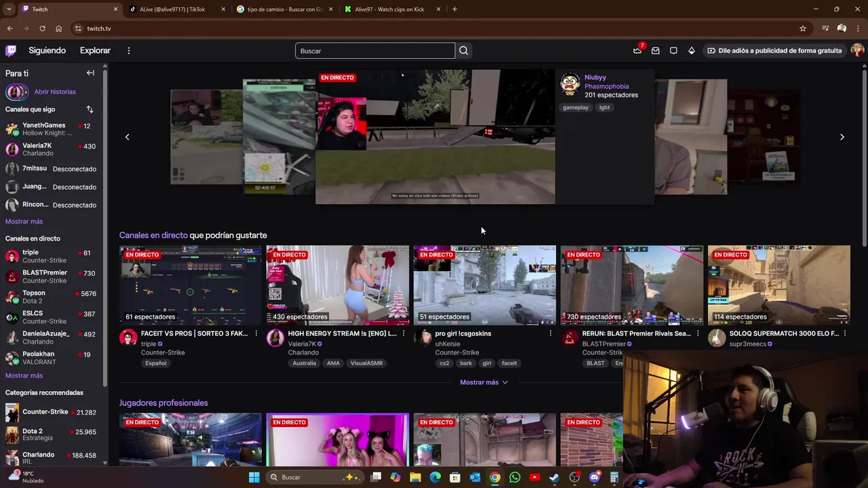Expand Mostrar más under Canales en directo sidebar
Screen dimensions: 868x488
tap(24, 375)
